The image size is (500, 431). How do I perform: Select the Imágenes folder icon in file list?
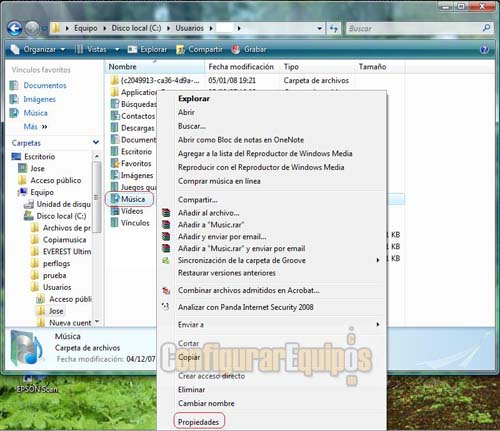tap(115, 175)
